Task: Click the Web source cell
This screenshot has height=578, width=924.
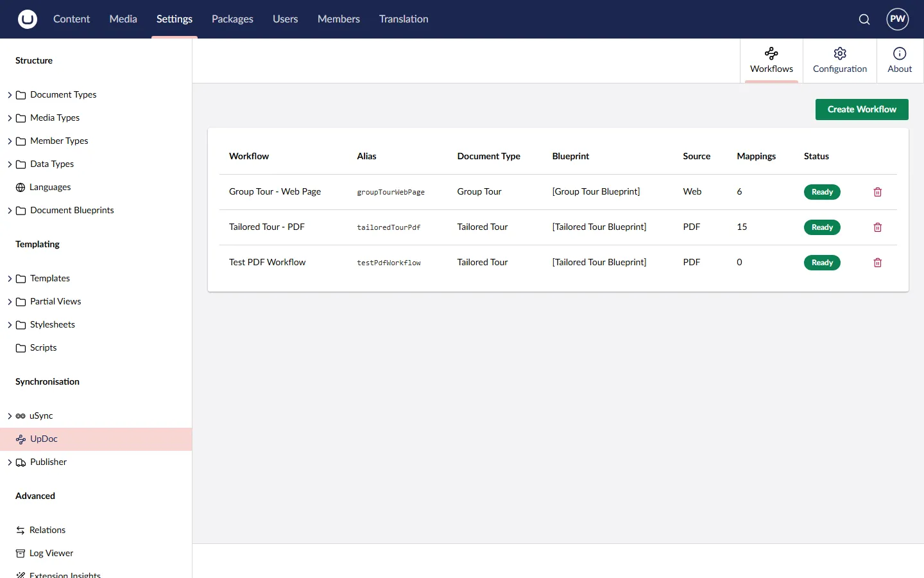Action: click(x=692, y=192)
